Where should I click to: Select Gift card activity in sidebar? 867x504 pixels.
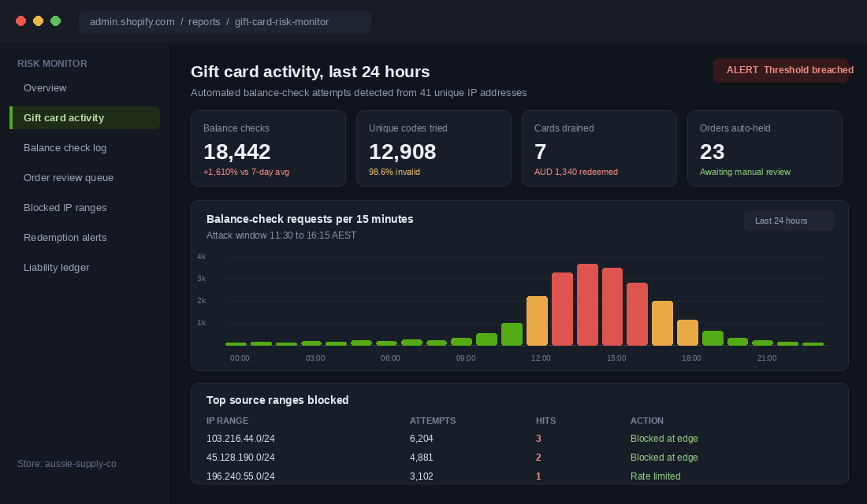(x=84, y=117)
